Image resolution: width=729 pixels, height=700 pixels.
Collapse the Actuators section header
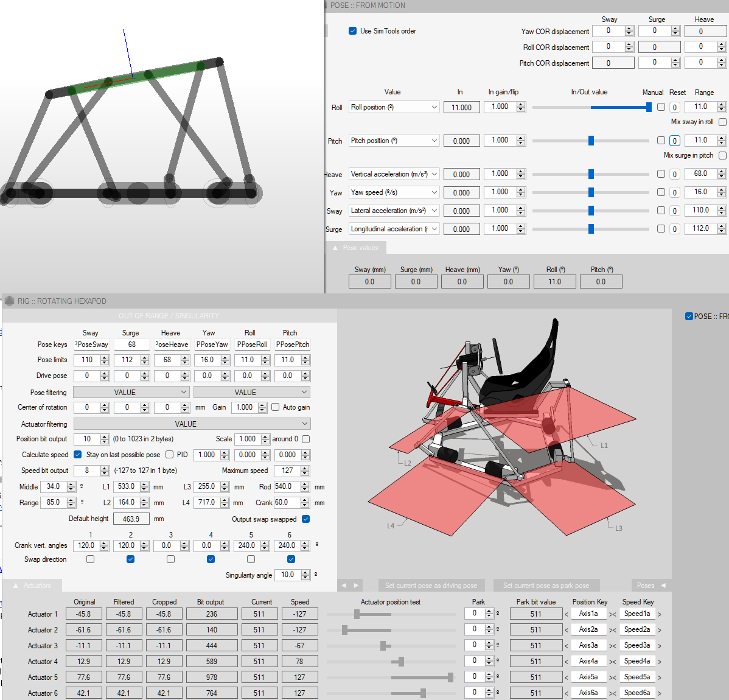[x=16, y=586]
